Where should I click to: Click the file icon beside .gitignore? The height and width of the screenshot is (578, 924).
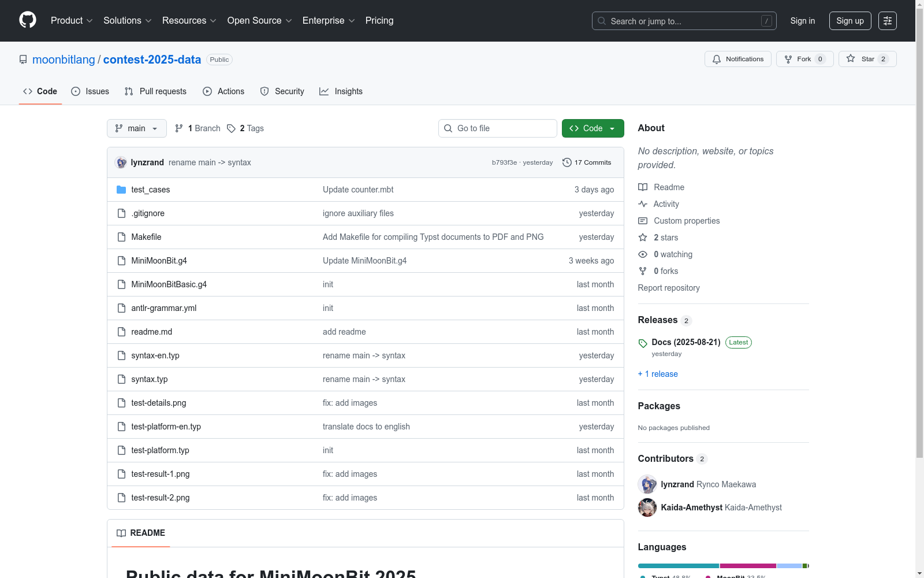point(121,213)
